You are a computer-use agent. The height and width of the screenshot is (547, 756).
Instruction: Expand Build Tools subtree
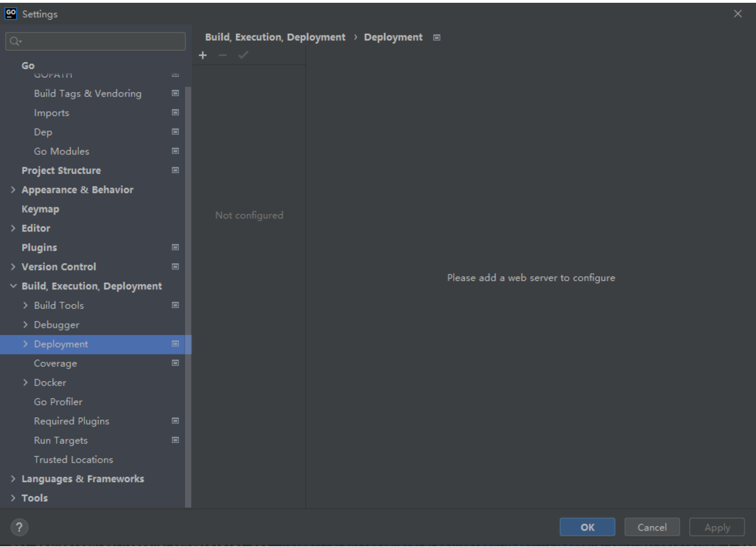25,305
